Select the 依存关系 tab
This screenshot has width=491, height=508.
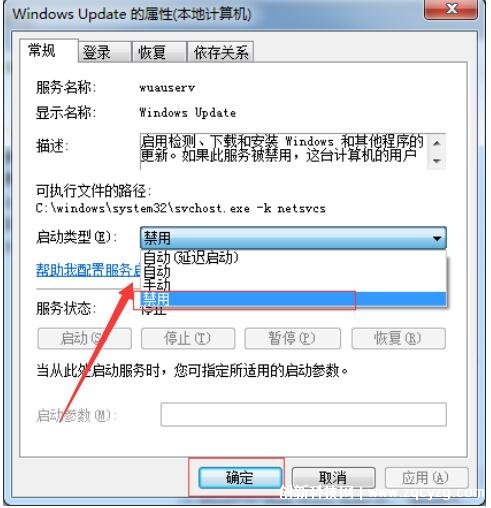(221, 52)
